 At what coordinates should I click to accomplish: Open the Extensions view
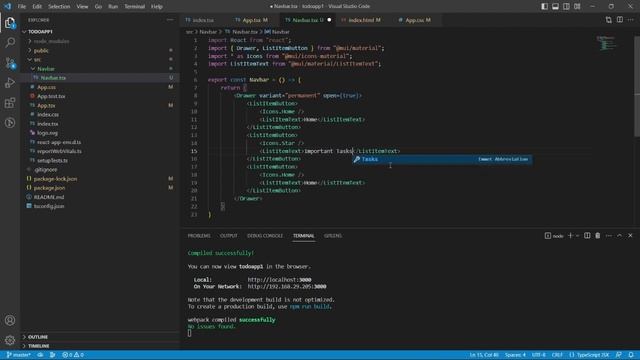(x=10, y=103)
